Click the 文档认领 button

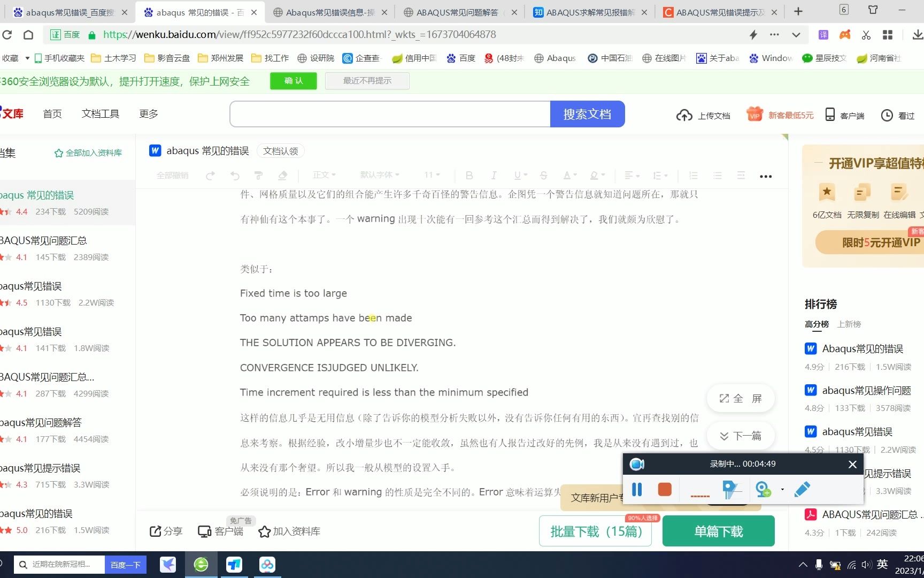[281, 151]
